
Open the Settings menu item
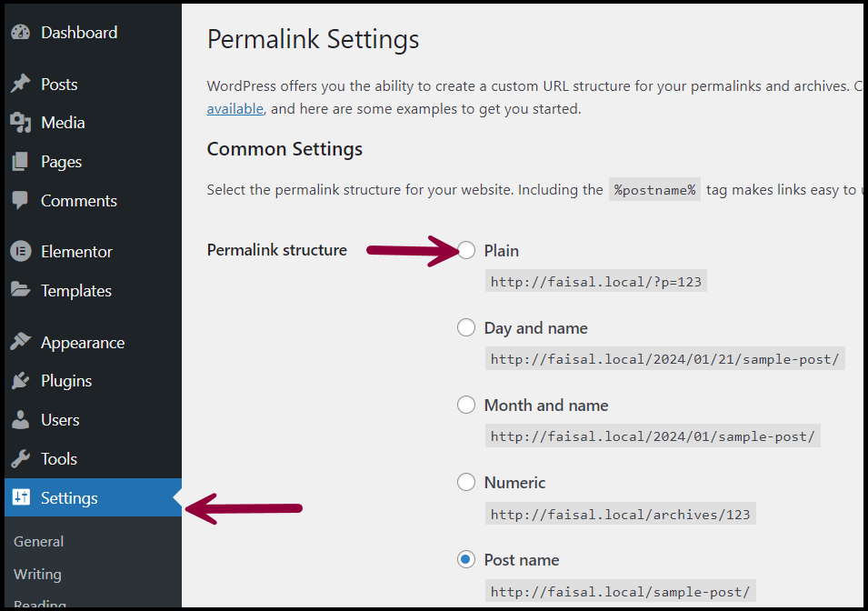[69, 498]
